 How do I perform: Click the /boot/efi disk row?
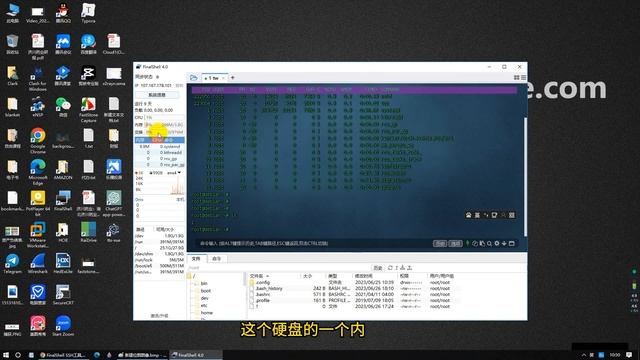[x=160, y=266]
